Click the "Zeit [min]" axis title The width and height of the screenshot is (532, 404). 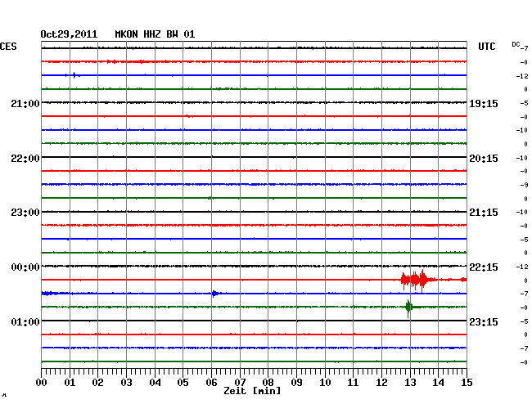(252, 391)
